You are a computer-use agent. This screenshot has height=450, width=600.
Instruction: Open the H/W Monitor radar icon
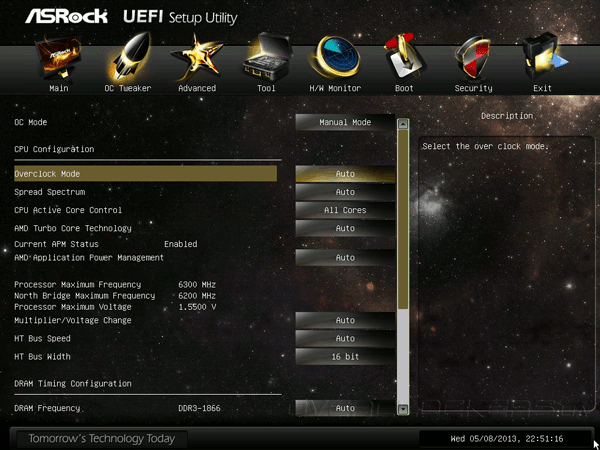[334, 56]
